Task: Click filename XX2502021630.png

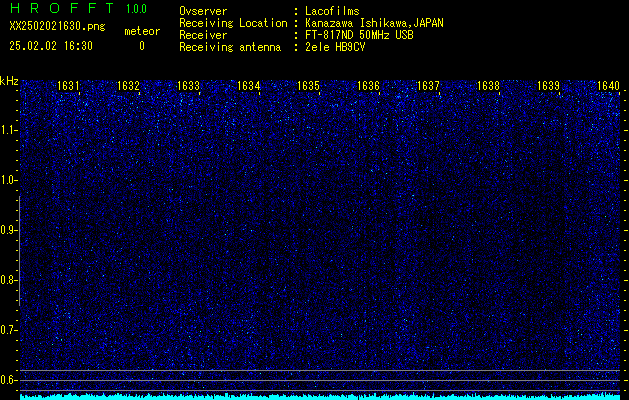Action: 57,26
